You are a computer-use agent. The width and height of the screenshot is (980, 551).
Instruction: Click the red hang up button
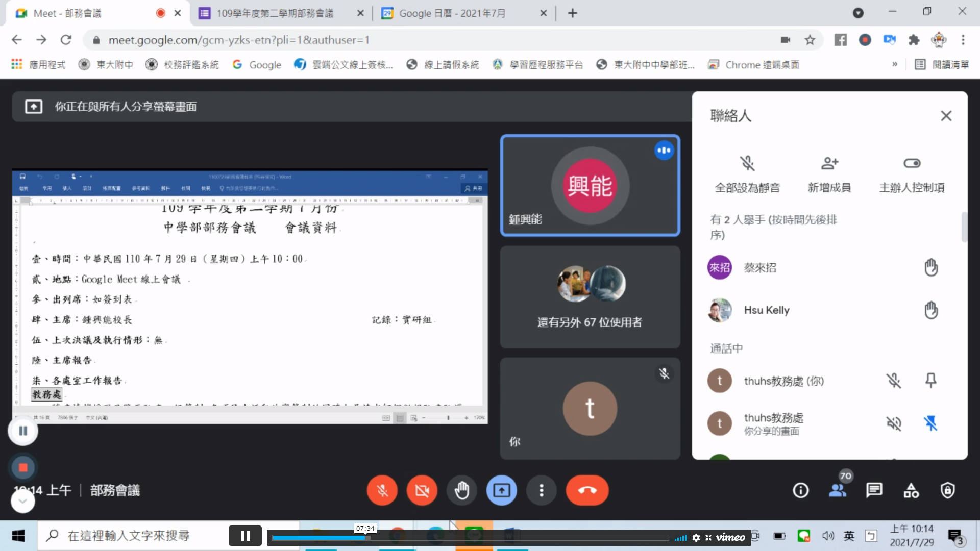587,491
